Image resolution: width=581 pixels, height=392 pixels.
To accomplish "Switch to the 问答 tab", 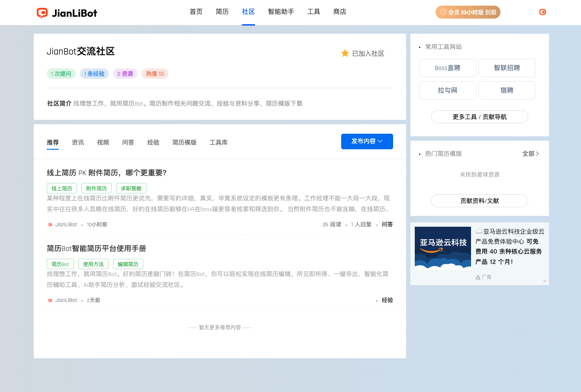I will pyautogui.click(x=128, y=142).
